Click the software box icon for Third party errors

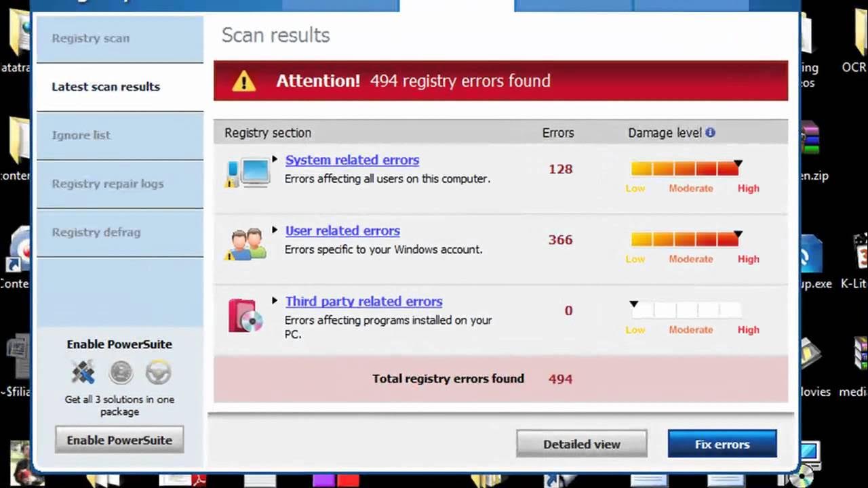[245, 315]
